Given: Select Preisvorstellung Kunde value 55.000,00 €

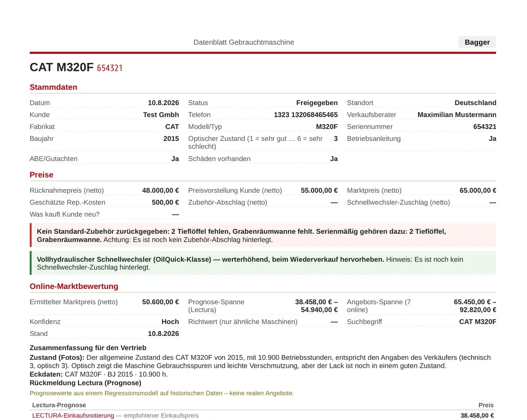Looking at the screenshot, I should pos(319,191).
